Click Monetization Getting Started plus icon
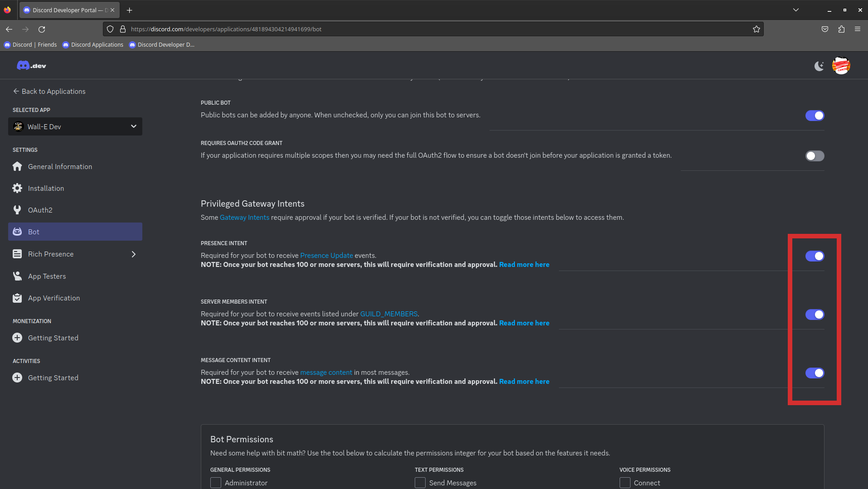 [x=17, y=338]
